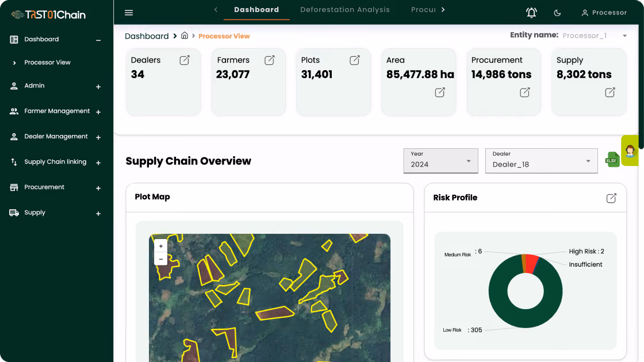Open the Year 2024 dropdown
Image resolution: width=644 pixels, height=362 pixels.
(x=440, y=161)
